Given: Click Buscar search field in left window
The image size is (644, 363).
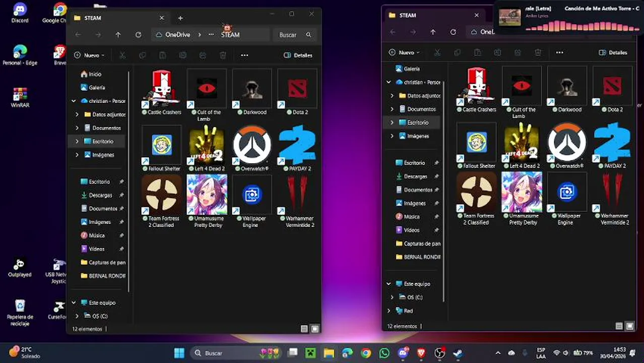Looking at the screenshot, I should 295,35.
